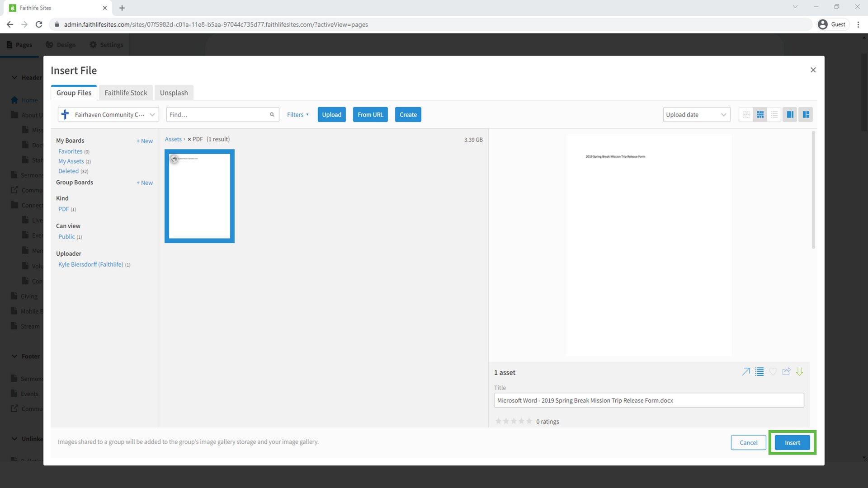The width and height of the screenshot is (868, 488).
Task: Filter by uploader Kyle Biersdorff
Action: (90, 264)
